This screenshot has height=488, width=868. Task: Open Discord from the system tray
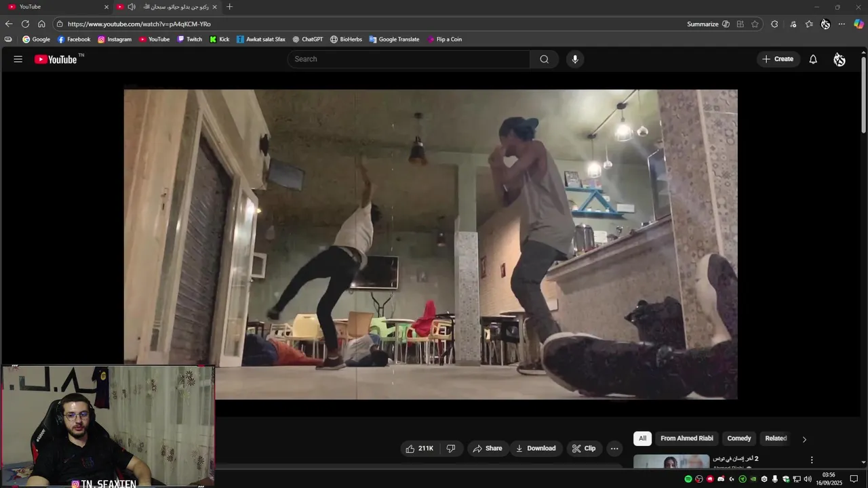click(x=721, y=479)
